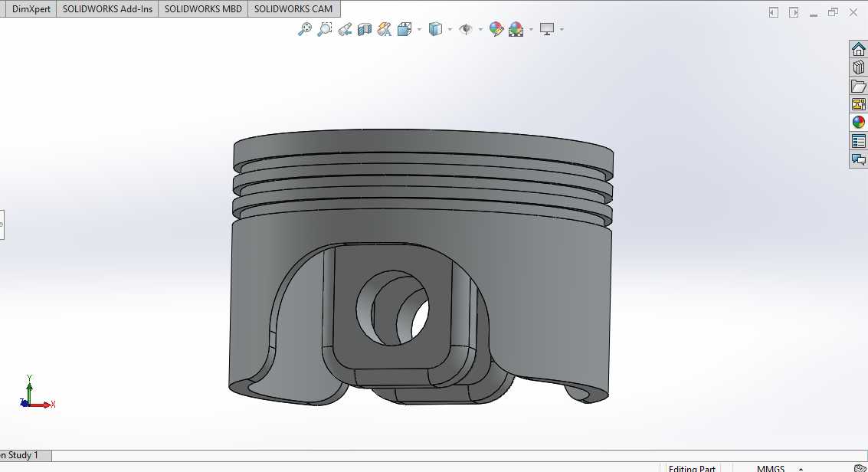Click the collapse left panel arrow icon

point(773,12)
